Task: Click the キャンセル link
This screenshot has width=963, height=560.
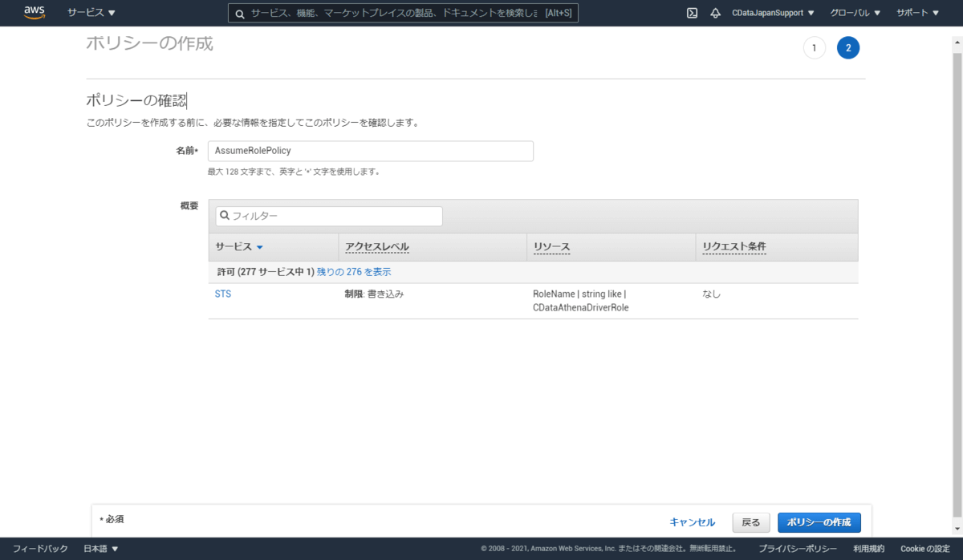Action: 693,522
